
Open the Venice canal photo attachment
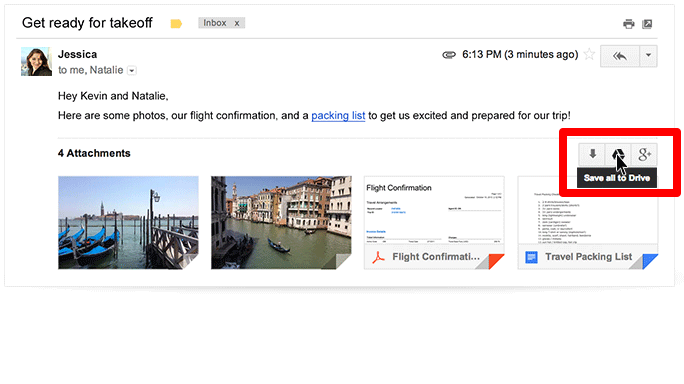click(281, 223)
